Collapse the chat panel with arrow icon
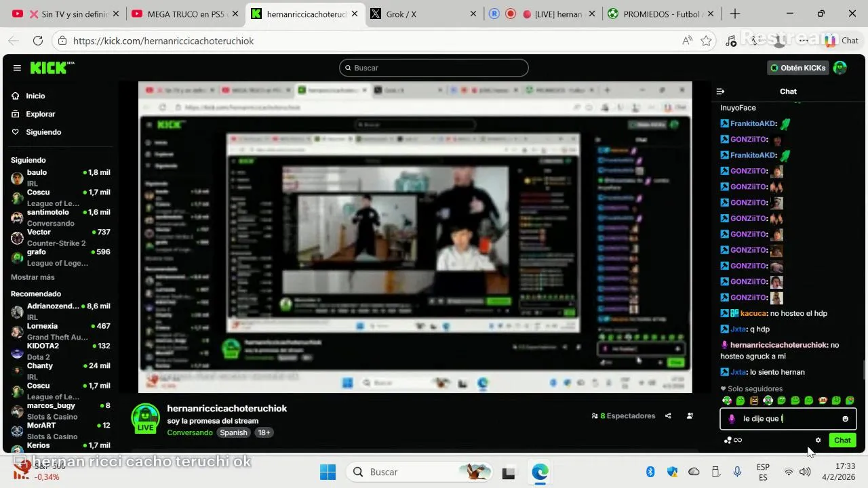This screenshot has height=488, width=868. (x=720, y=91)
